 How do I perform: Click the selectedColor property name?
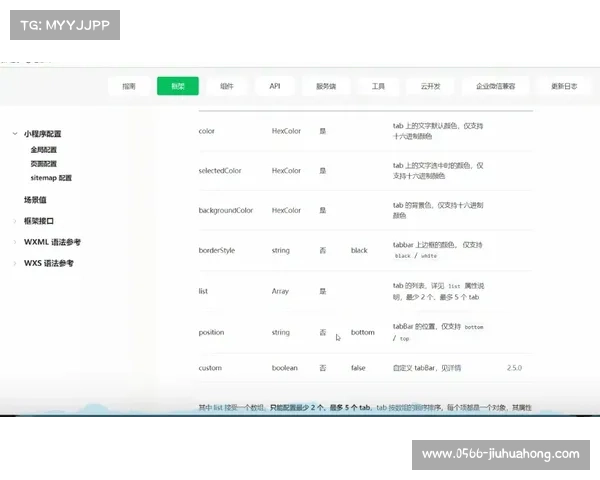[x=220, y=170]
